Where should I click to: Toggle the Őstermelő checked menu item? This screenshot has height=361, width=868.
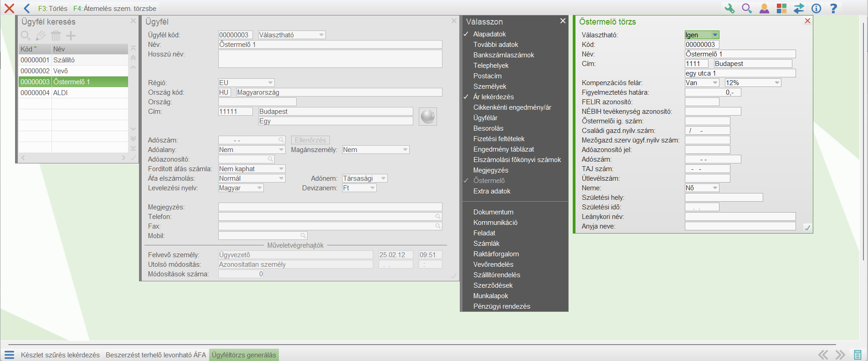(488, 181)
